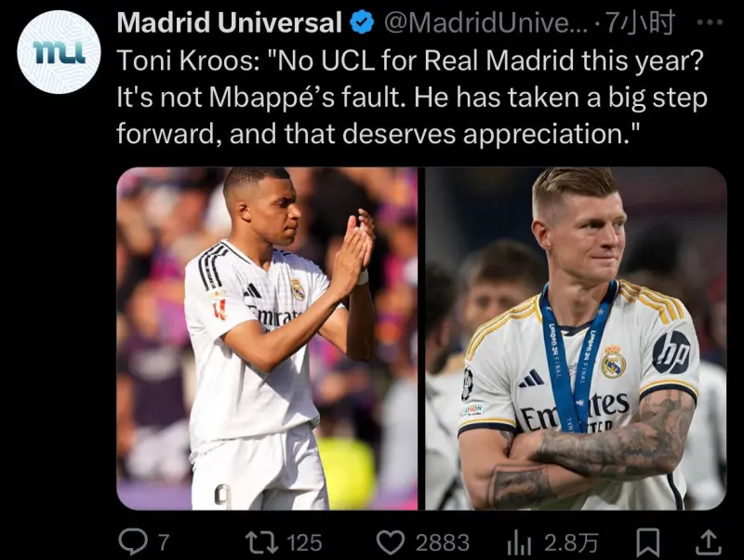Viewport: 744px width, 560px height.
Task: Click the Toni Kroos quote text
Action: click(x=412, y=97)
